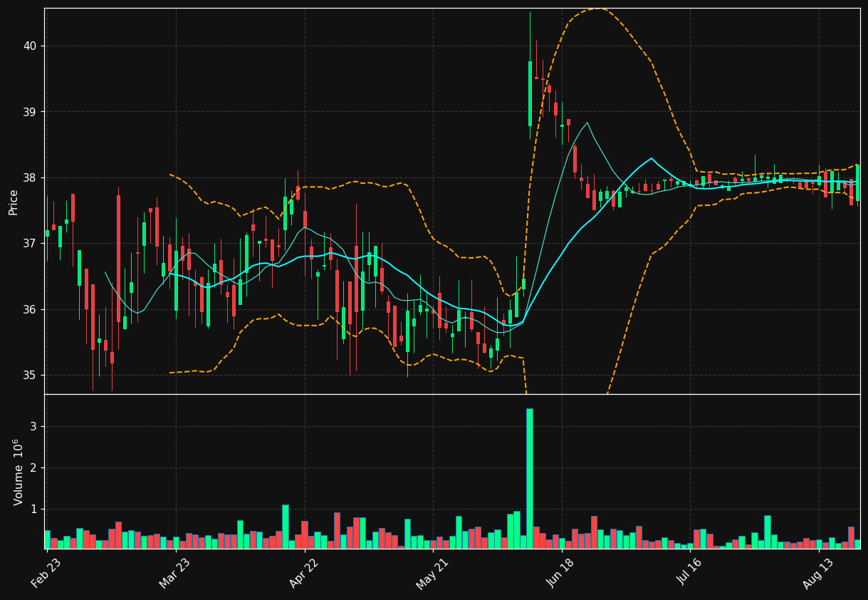Click the 39 price axis label
Viewport: 868px width, 600px height.
coord(30,112)
